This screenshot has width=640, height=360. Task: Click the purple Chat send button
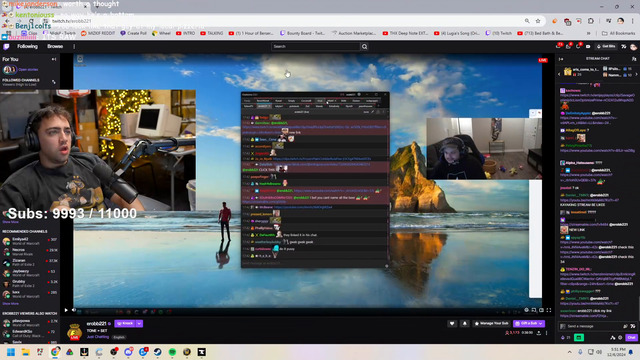click(x=631, y=338)
